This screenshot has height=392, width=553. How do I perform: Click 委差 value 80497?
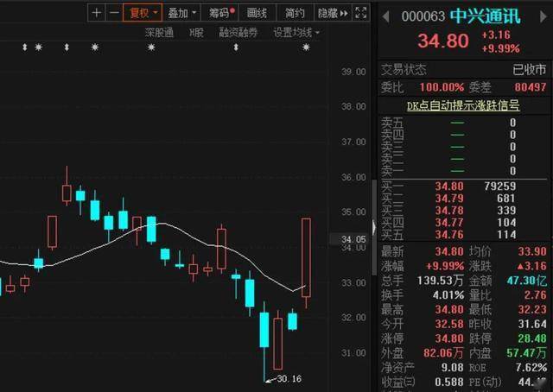click(531, 87)
